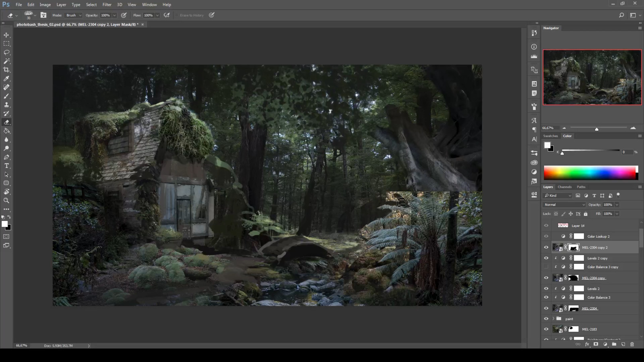
Task: Select the Paint Bucket tool
Action: tap(6, 131)
